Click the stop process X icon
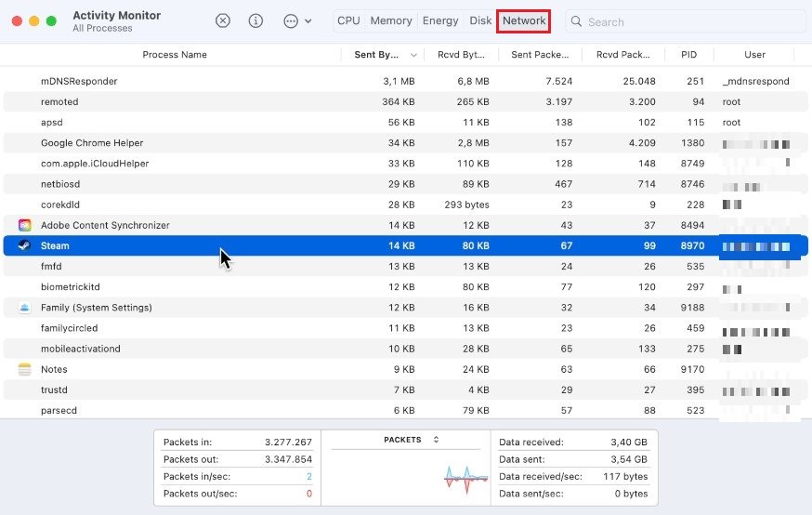The image size is (812, 515). click(x=223, y=20)
